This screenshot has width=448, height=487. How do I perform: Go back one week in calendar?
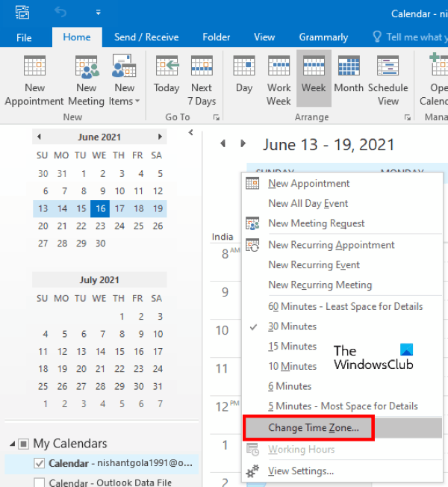(223, 143)
